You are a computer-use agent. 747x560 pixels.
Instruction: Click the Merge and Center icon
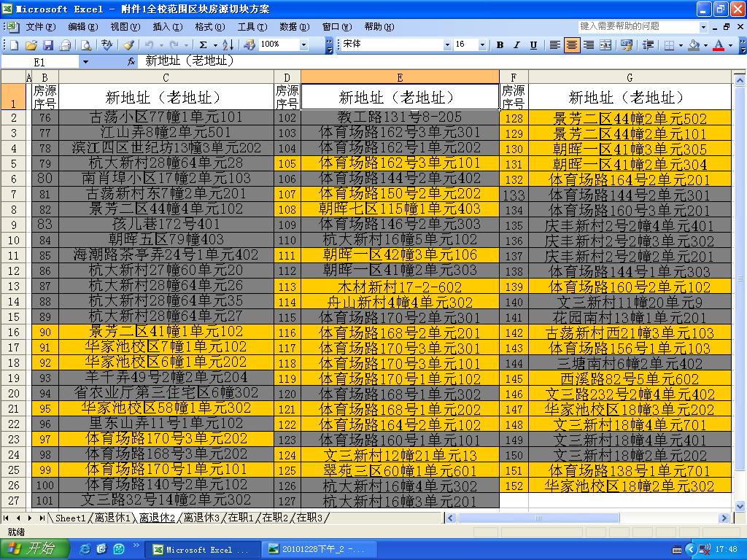coord(605,44)
